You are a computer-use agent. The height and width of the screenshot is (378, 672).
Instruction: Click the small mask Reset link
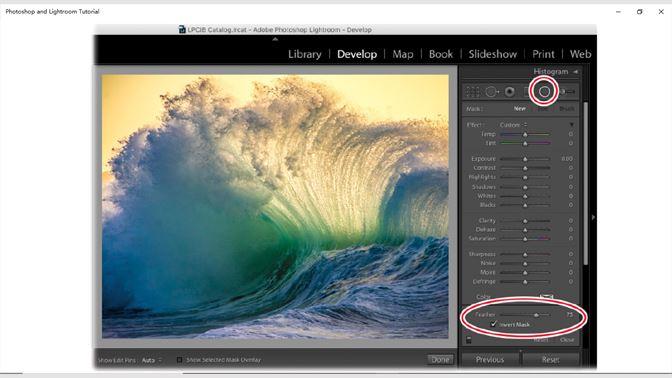[541, 340]
